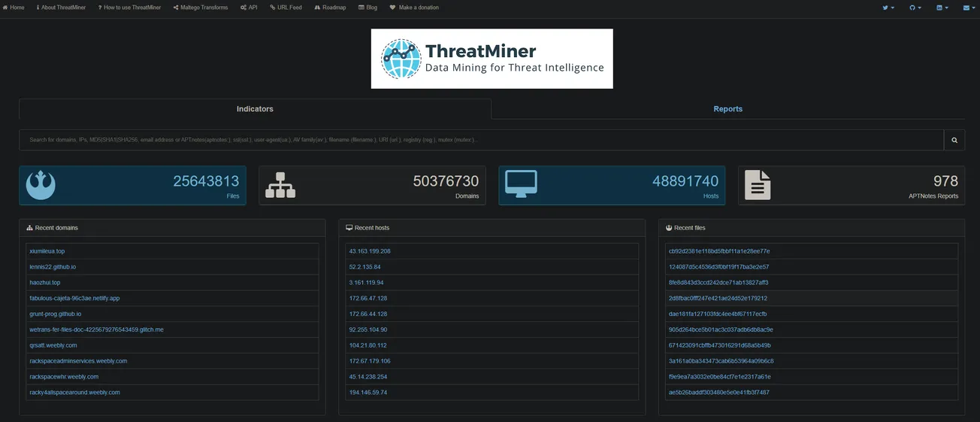This screenshot has height=422, width=980.
Task: Open file hash starting dae181fa12
Action: (x=718, y=314)
